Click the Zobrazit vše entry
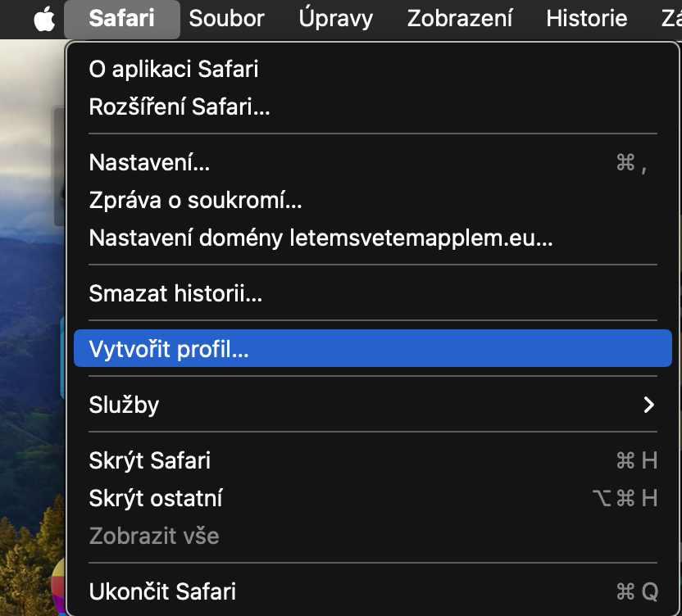The image size is (682, 616). coord(153,536)
